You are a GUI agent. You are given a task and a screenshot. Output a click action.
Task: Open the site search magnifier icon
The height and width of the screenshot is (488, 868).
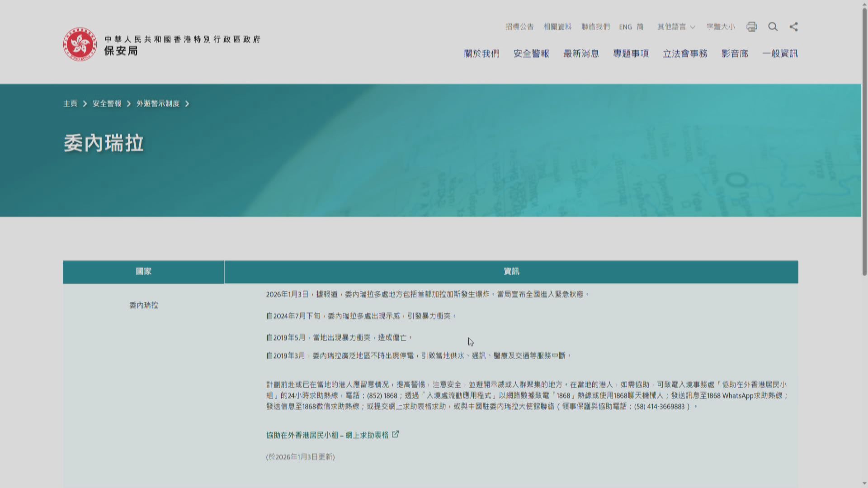tap(773, 27)
